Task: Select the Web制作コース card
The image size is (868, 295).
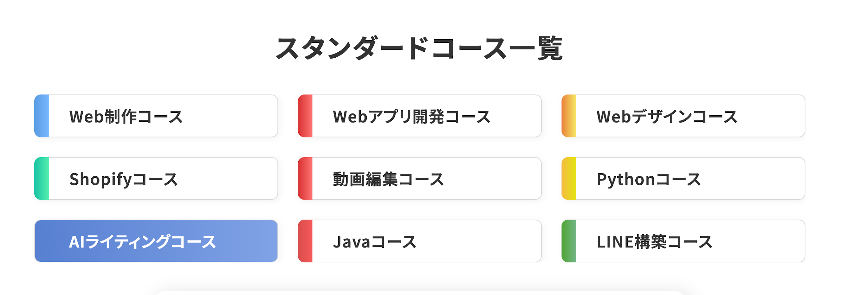Action: (x=156, y=116)
